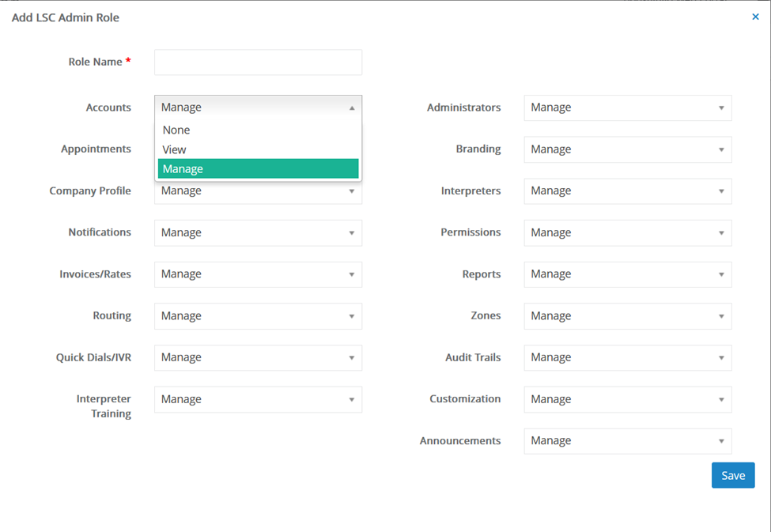Click the Reports label

click(x=482, y=274)
